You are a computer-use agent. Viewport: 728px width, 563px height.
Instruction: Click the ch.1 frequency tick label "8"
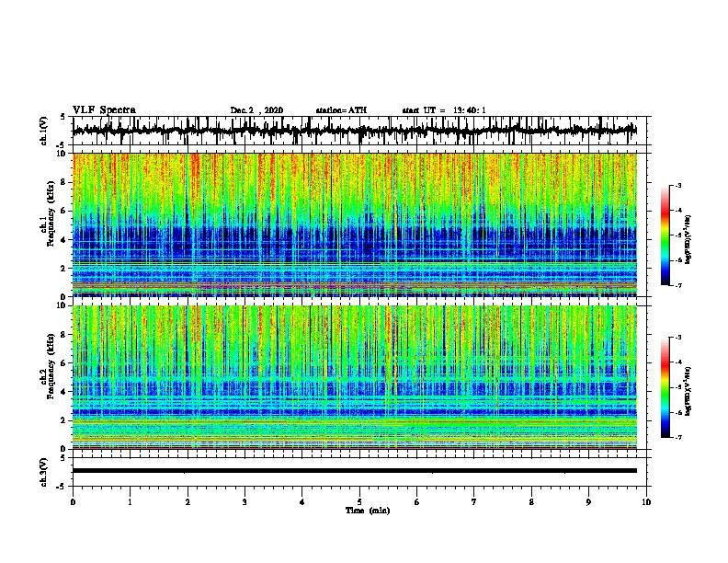pos(64,182)
